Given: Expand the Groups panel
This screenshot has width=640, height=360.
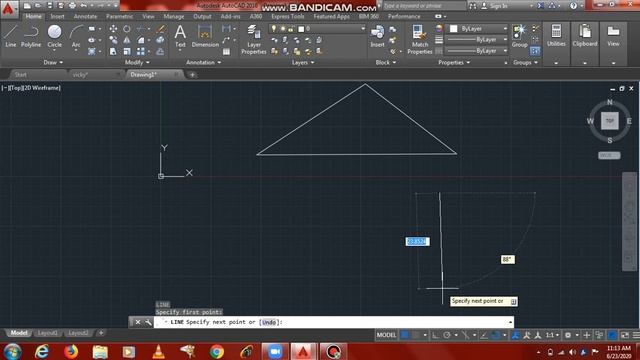Looking at the screenshot, I should coord(525,62).
